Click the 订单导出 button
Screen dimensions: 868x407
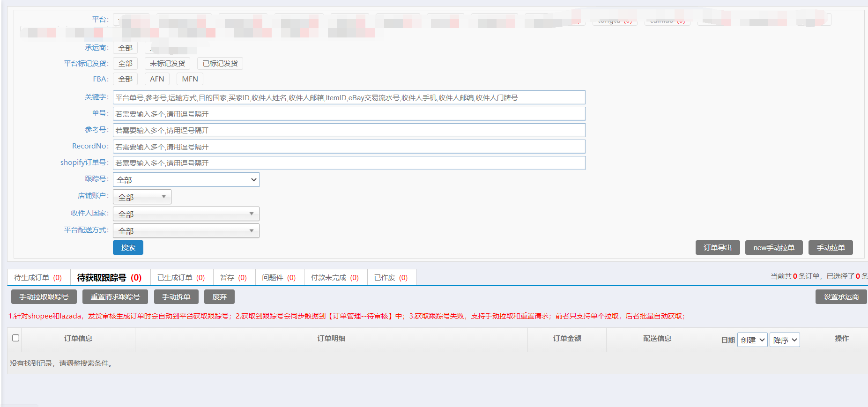(717, 248)
